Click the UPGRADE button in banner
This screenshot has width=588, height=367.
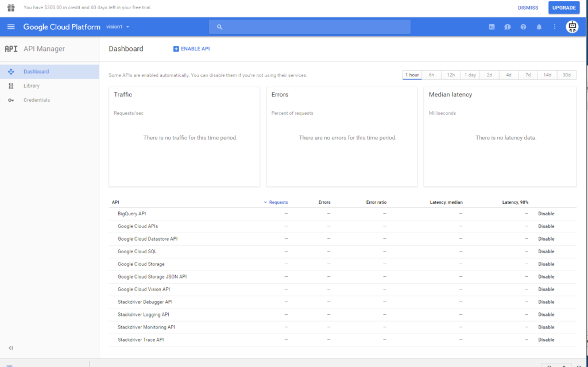pyautogui.click(x=563, y=7)
